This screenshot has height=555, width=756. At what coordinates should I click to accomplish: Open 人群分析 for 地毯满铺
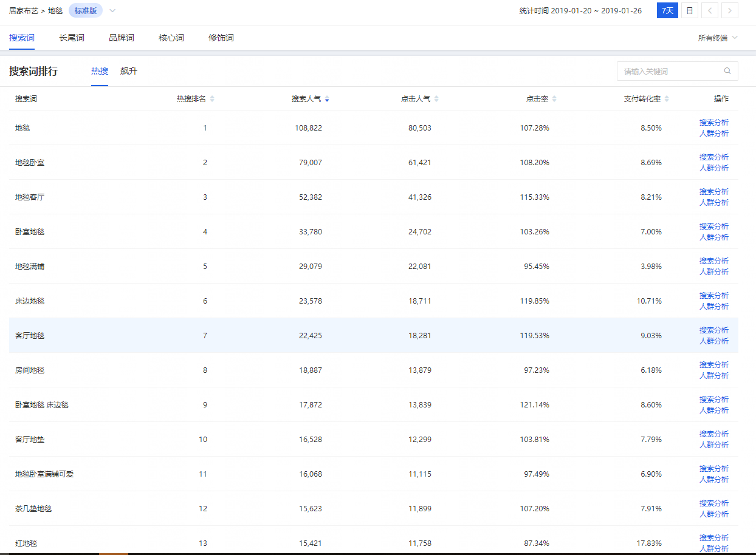714,271
